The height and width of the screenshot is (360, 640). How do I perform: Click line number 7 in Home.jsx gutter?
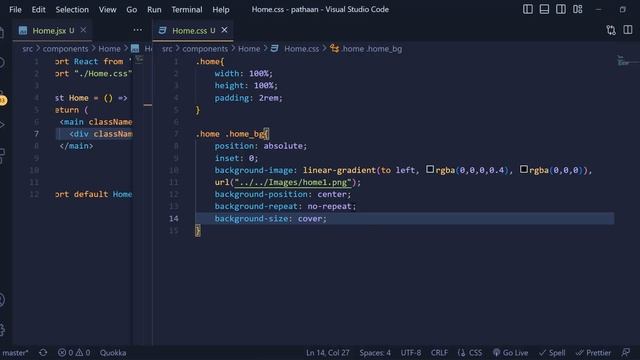point(36,134)
